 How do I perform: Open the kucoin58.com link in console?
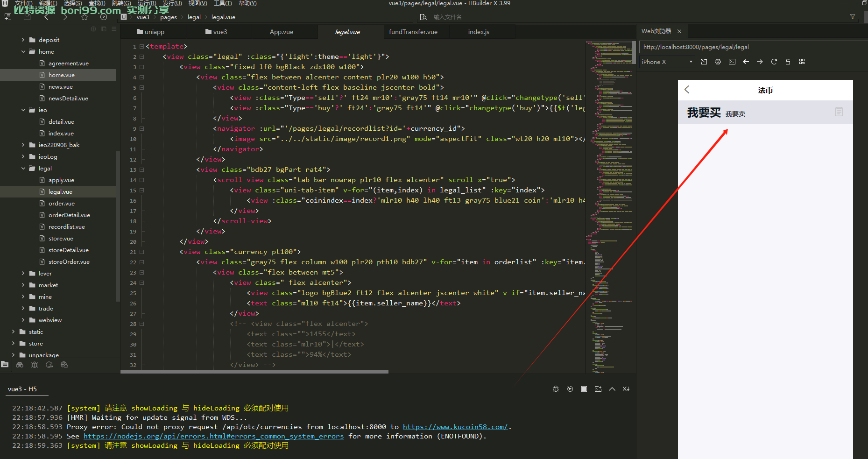pyautogui.click(x=455, y=427)
